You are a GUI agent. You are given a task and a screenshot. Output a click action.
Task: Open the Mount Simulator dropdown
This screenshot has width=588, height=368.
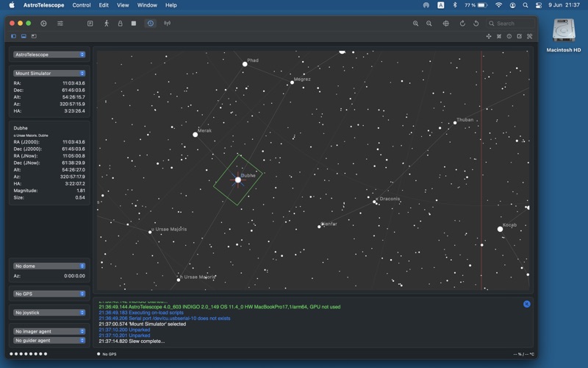49,73
